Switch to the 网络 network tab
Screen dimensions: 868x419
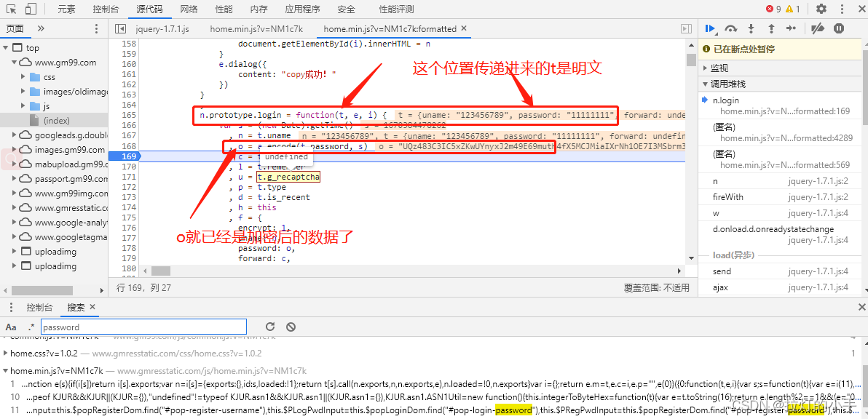tap(189, 9)
